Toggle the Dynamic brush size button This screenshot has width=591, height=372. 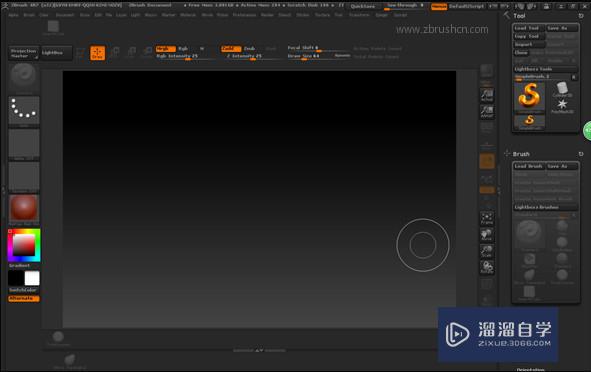pos(342,55)
